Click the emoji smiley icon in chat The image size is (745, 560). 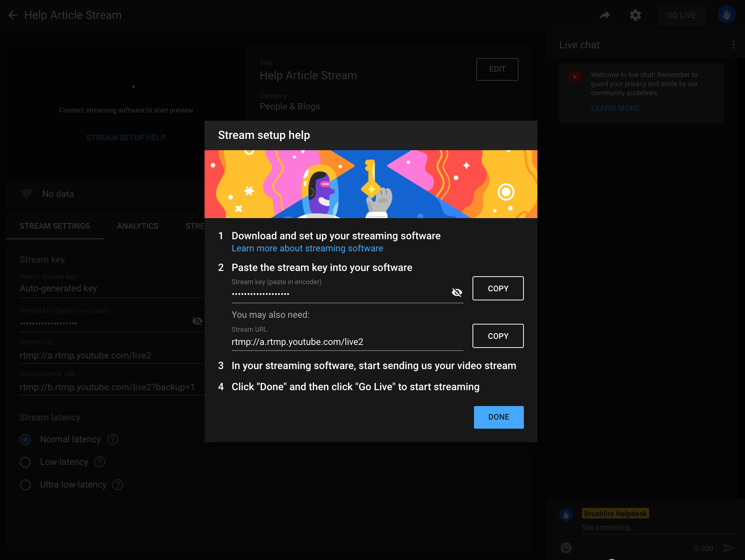click(566, 548)
